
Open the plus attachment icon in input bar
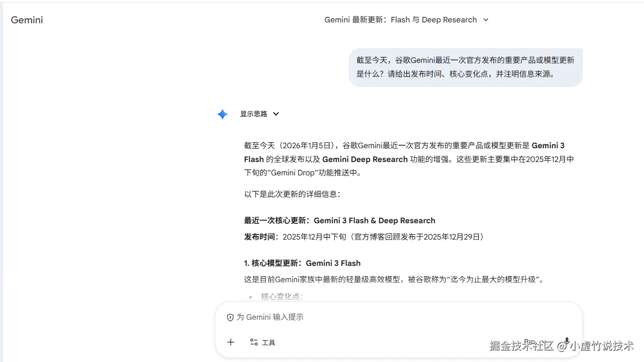(231, 342)
